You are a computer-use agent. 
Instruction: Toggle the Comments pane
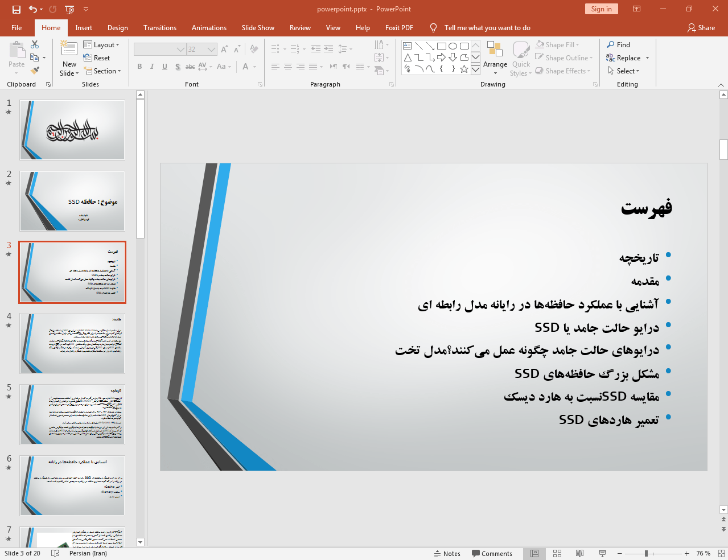click(x=492, y=554)
